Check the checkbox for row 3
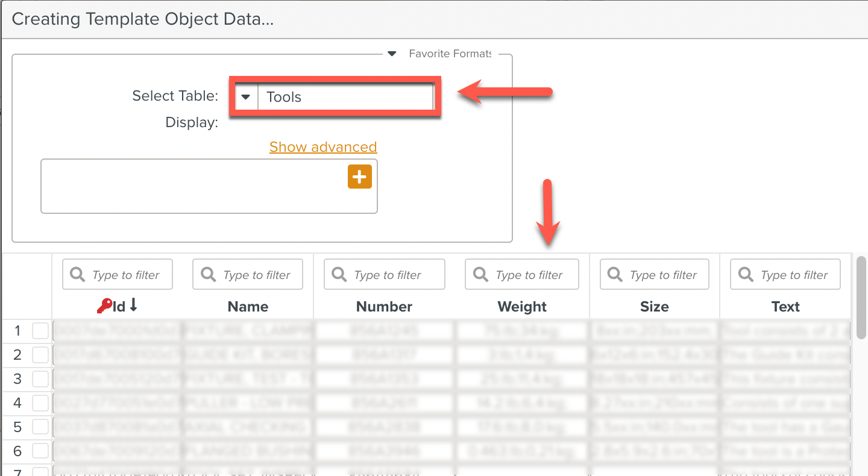The image size is (868, 476). [x=40, y=379]
